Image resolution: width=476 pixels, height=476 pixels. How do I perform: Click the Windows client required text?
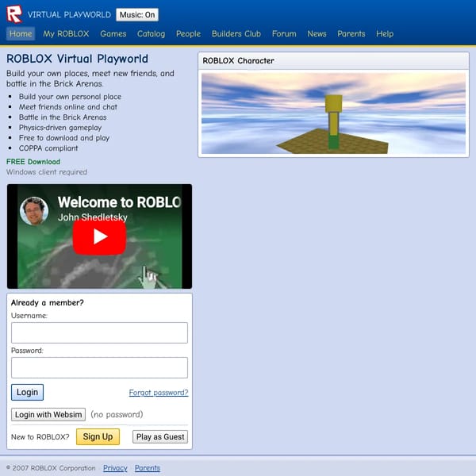[x=47, y=172]
